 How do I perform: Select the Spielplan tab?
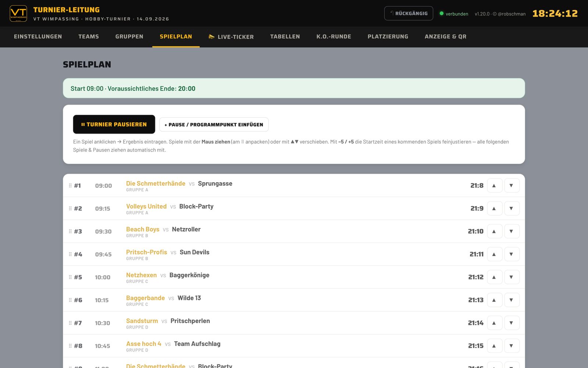pyautogui.click(x=176, y=36)
